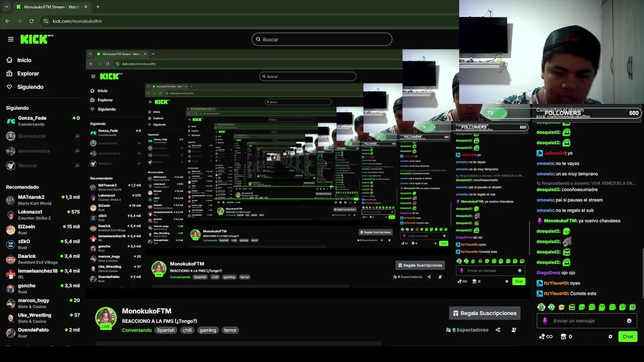Click the ElZeein channel avatar
Viewport: 644px width, 362px height.
point(11,230)
